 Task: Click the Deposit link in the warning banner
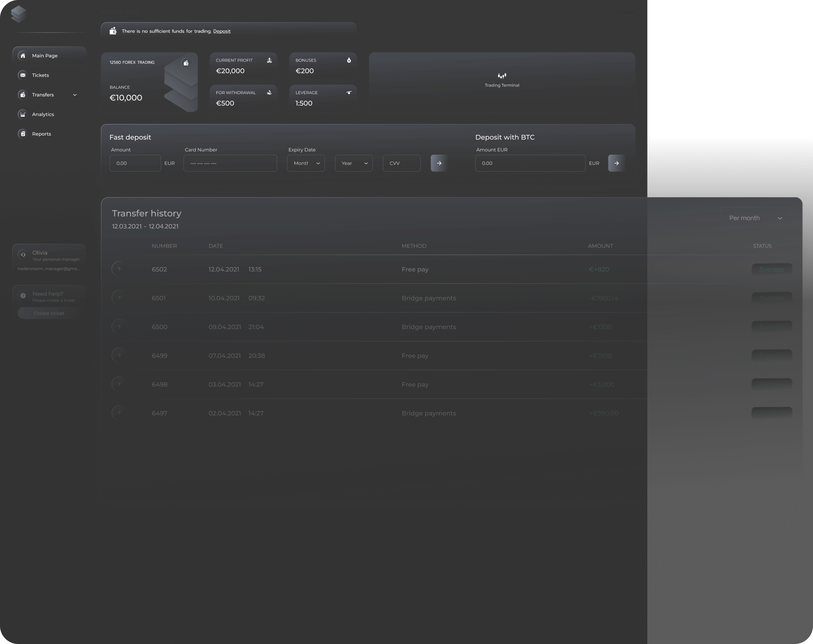click(x=222, y=31)
